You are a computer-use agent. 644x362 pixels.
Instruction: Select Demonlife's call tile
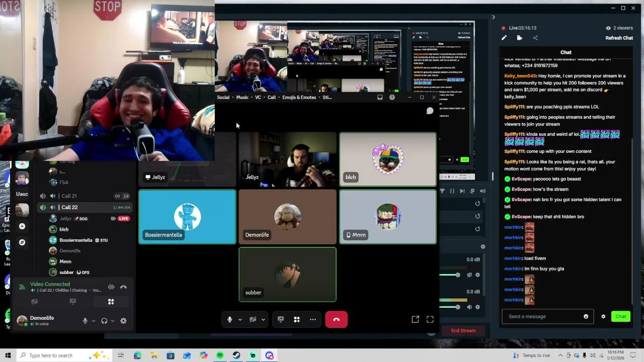pyautogui.click(x=287, y=217)
